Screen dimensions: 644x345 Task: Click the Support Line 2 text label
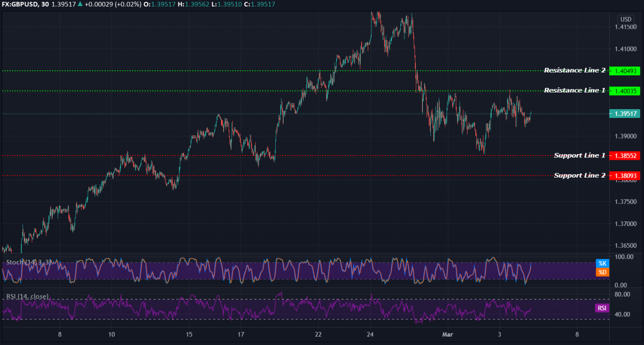point(580,175)
